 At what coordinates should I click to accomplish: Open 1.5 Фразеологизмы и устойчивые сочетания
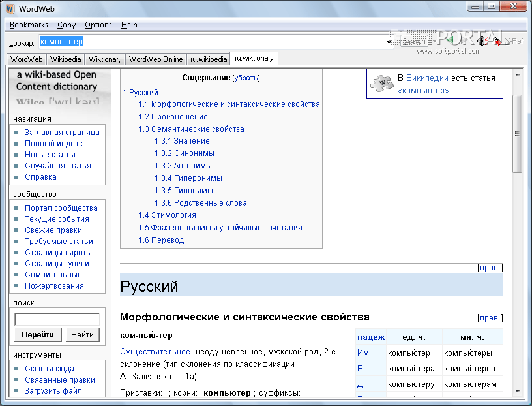[x=220, y=228]
